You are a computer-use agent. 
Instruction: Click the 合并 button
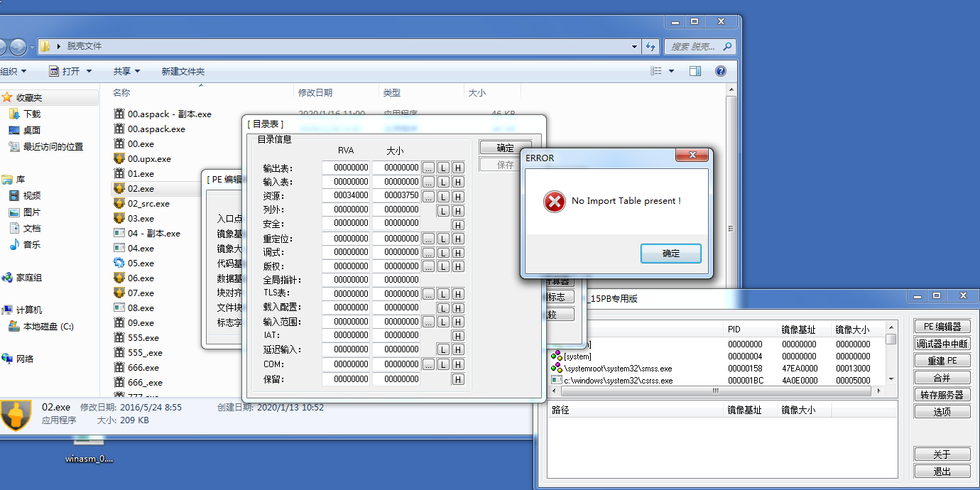pos(942,378)
